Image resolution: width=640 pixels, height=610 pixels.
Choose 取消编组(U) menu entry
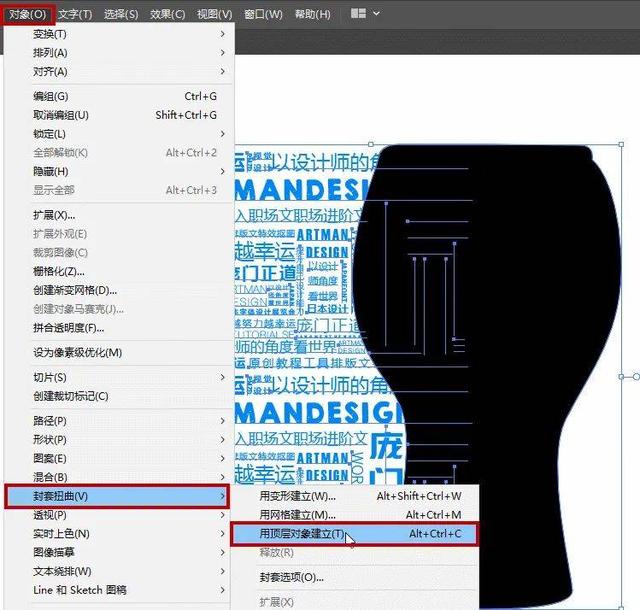(118, 115)
